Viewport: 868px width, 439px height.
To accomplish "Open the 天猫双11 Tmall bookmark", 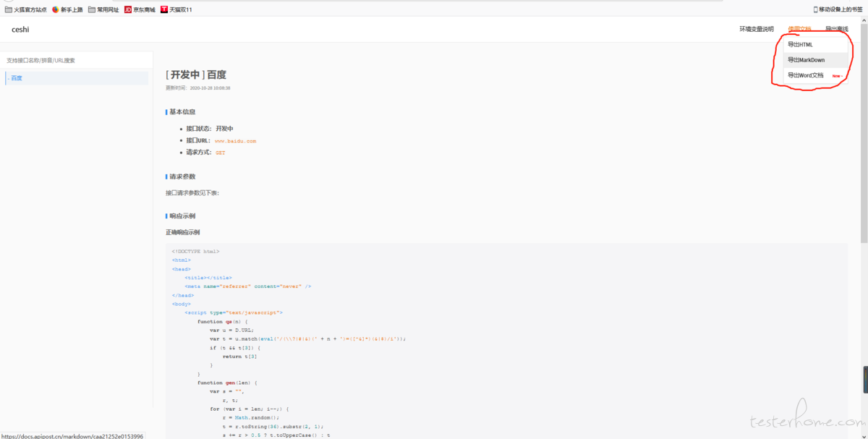I will [176, 9].
